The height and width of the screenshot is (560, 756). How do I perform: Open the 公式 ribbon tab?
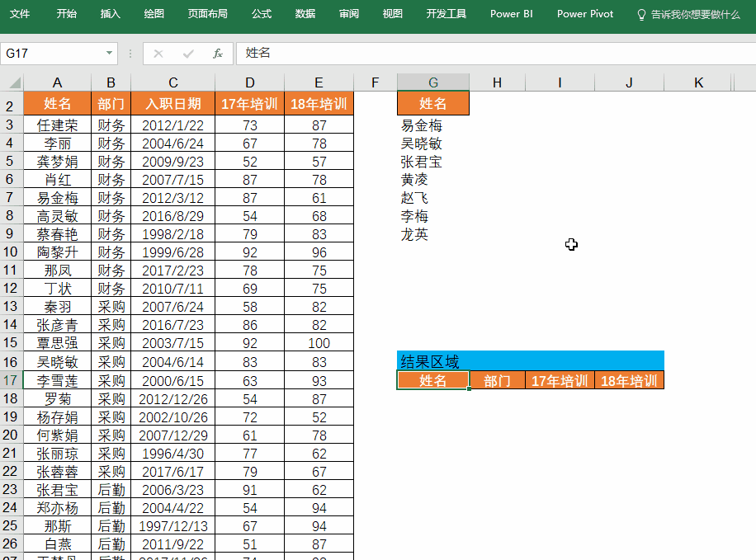pos(261,14)
